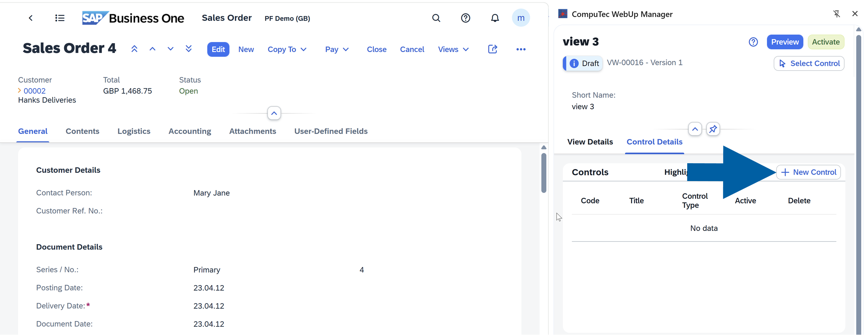
Task: Pin the view 3 header section
Action: [713, 129]
